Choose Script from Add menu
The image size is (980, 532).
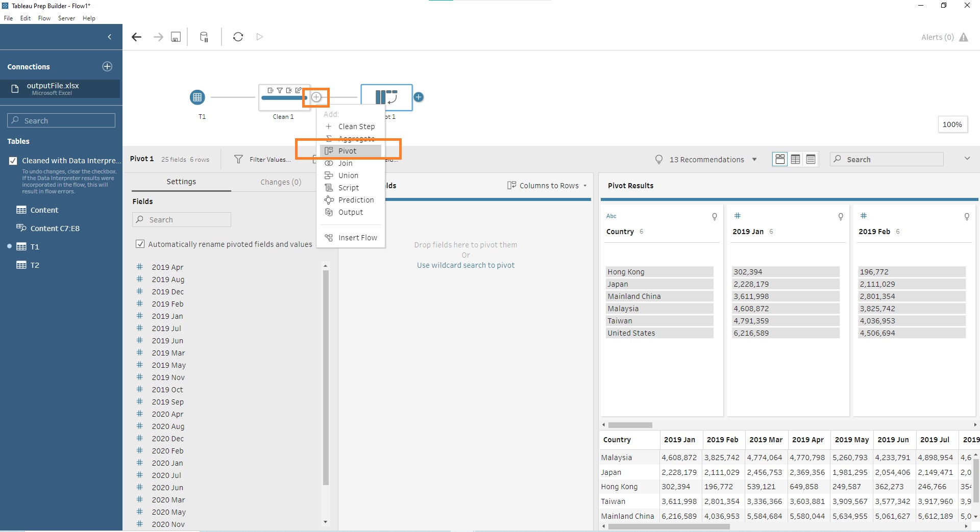click(x=351, y=188)
